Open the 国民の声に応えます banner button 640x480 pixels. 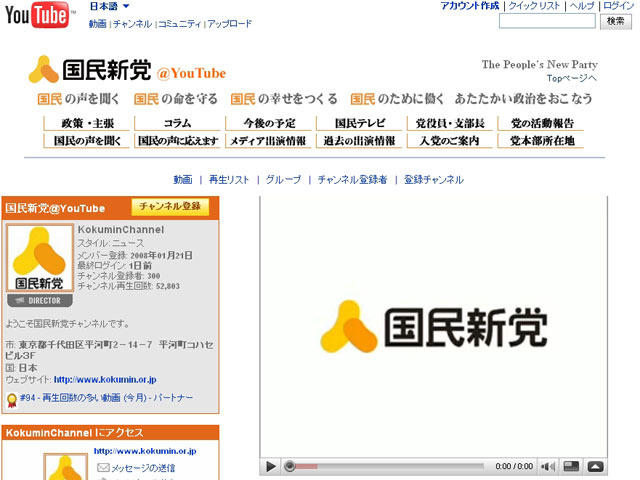pos(177,141)
